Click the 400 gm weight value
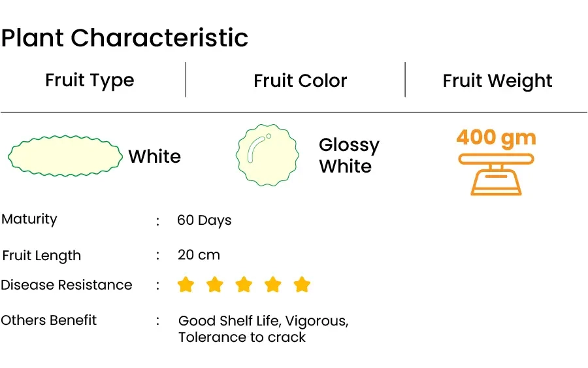This screenshot has width=588, height=368. point(496,138)
